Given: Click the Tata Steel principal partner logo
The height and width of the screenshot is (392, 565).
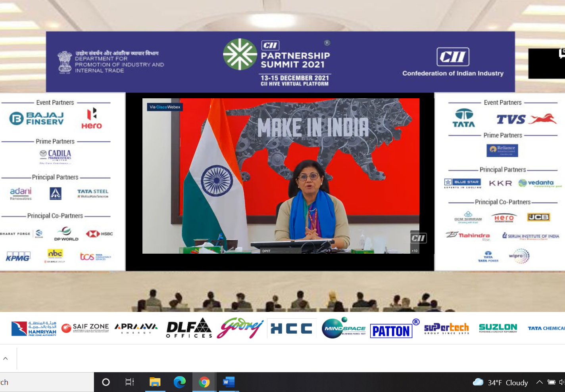Looking at the screenshot, I should click(93, 193).
